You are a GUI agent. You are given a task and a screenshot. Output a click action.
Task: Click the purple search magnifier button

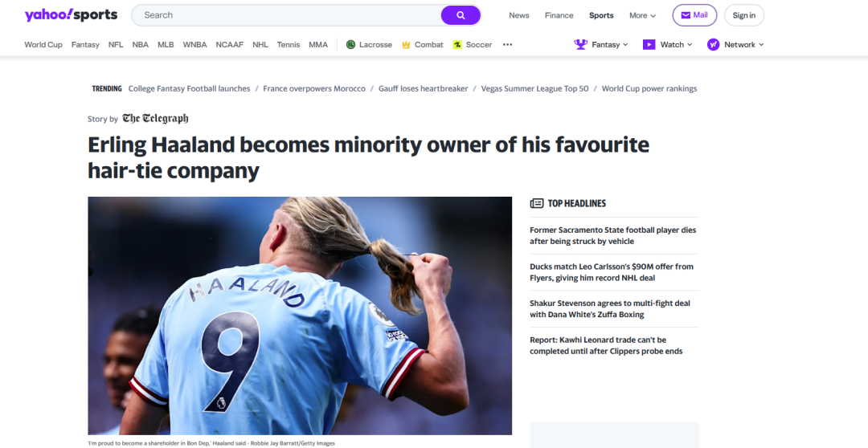point(461,15)
